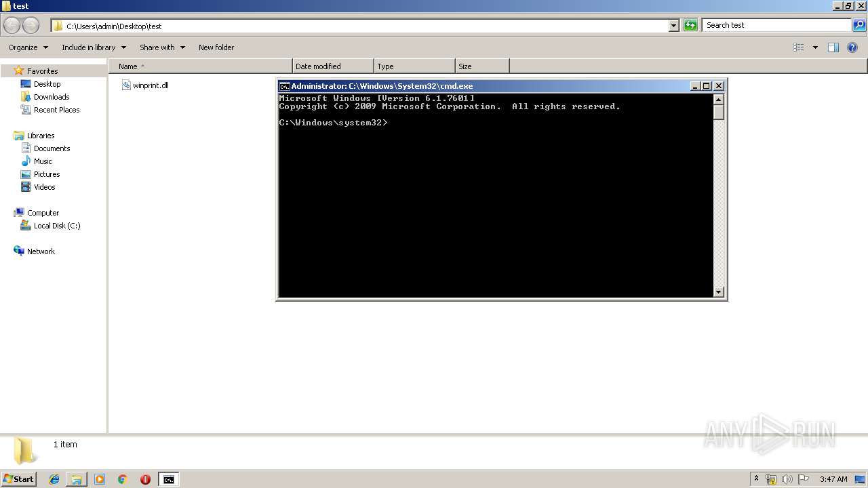Click the New folder button
The height and width of the screenshot is (488, 868).
[x=216, y=47]
